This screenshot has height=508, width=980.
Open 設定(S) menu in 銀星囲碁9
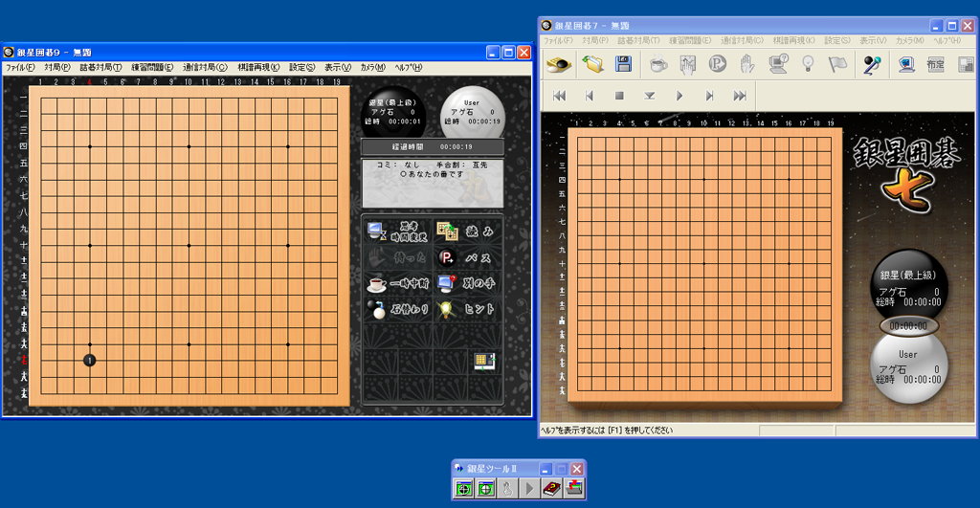coord(301,68)
